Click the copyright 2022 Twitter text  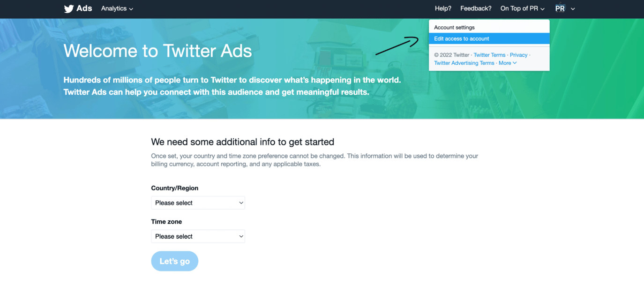point(451,55)
